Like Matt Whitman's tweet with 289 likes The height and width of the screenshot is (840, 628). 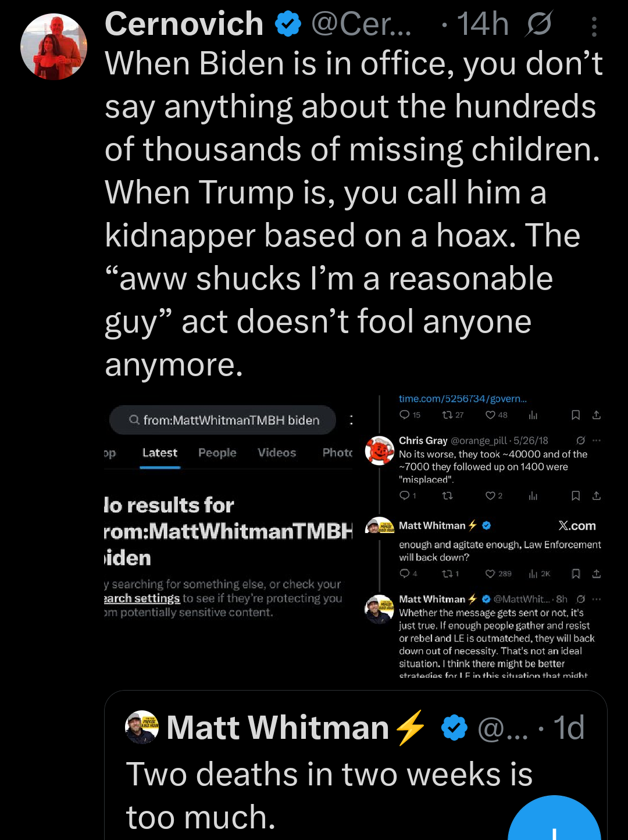489,574
